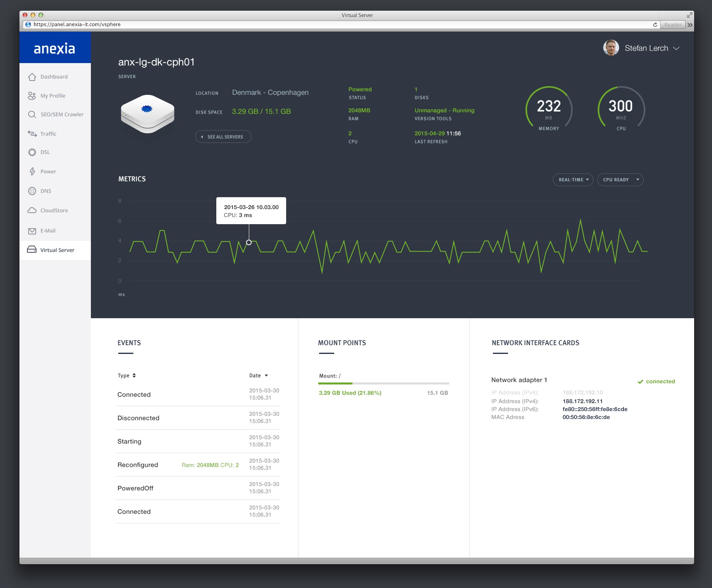
Task: Expand the Stefan Lerch user menu chevron
Action: click(676, 48)
